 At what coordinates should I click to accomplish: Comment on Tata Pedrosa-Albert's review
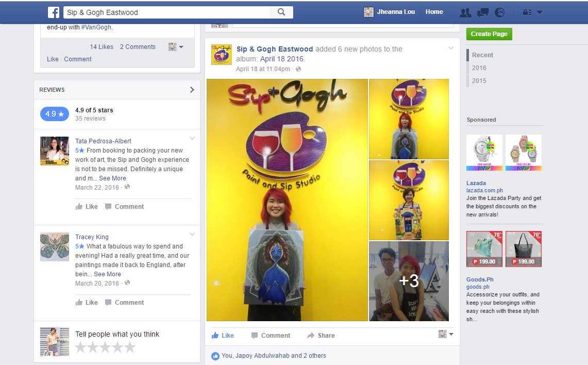click(x=125, y=207)
